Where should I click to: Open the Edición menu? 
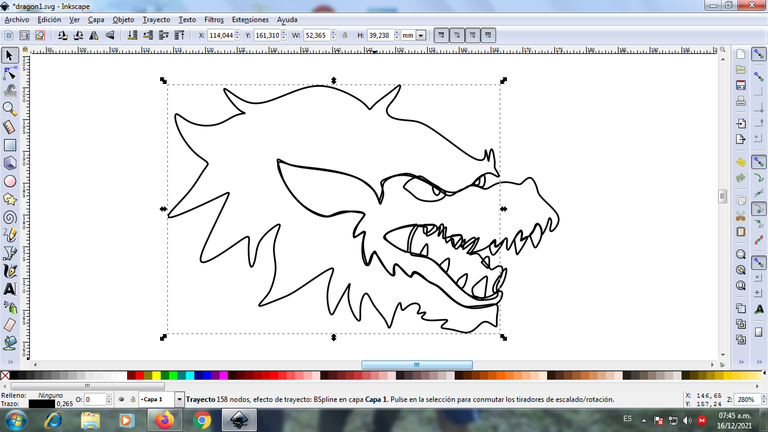tap(49, 20)
